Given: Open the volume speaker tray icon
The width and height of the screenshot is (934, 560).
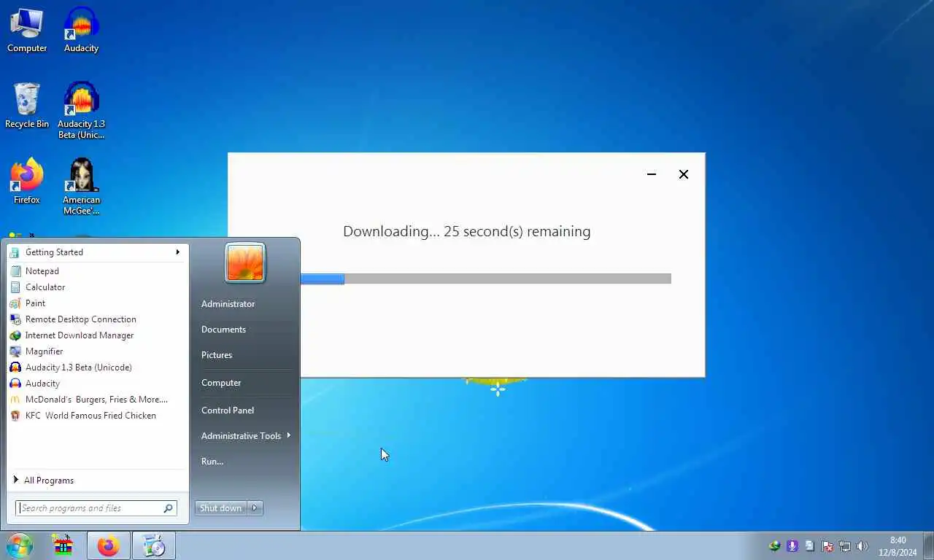Looking at the screenshot, I should 862,546.
